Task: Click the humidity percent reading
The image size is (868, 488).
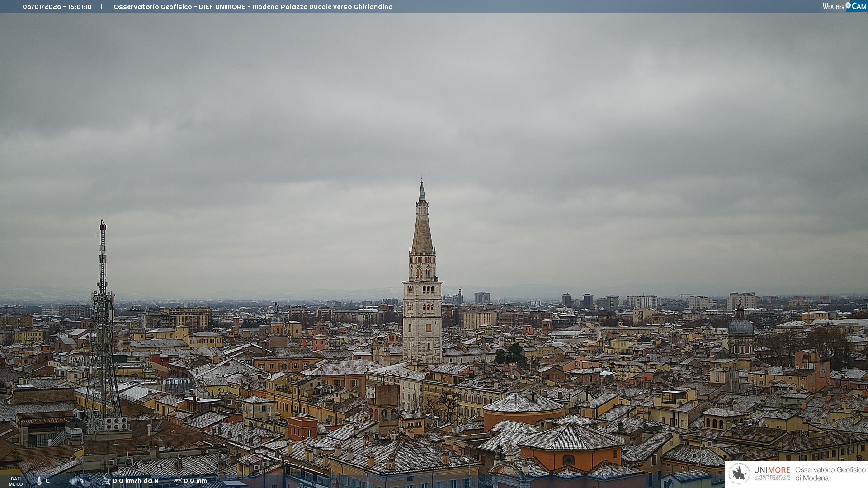Action: [82, 481]
